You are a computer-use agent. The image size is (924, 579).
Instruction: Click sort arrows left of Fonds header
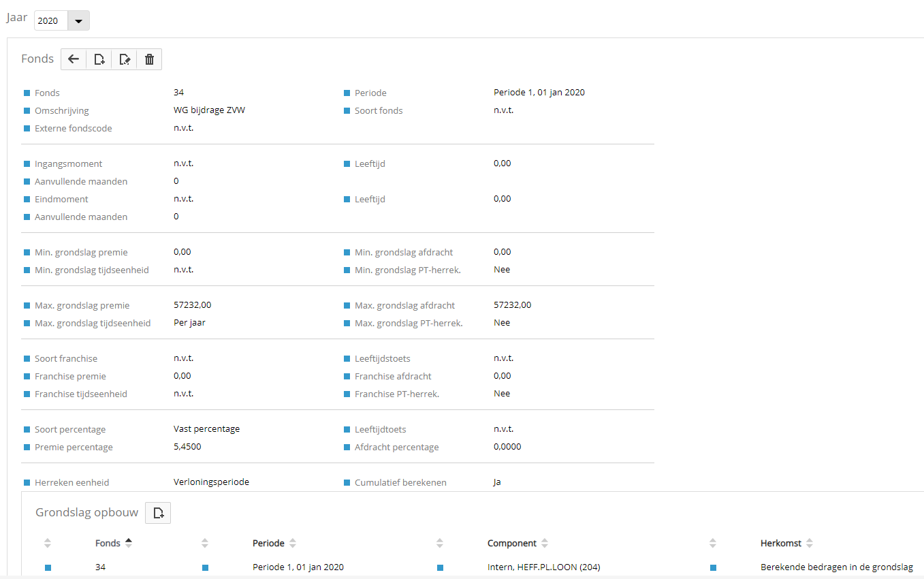point(48,543)
